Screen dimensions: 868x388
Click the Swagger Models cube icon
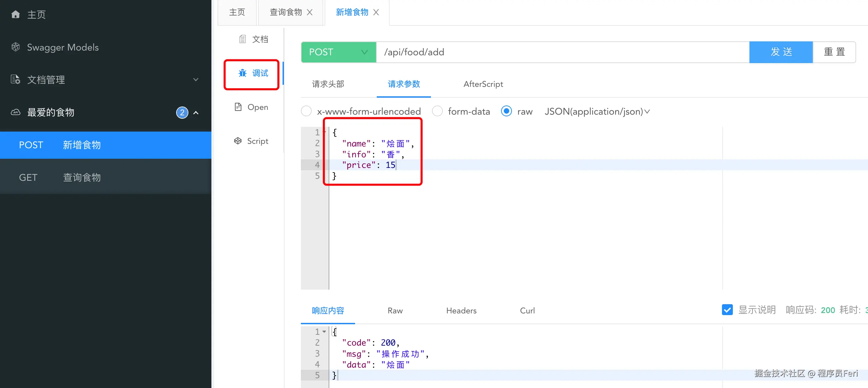pyautogui.click(x=16, y=47)
